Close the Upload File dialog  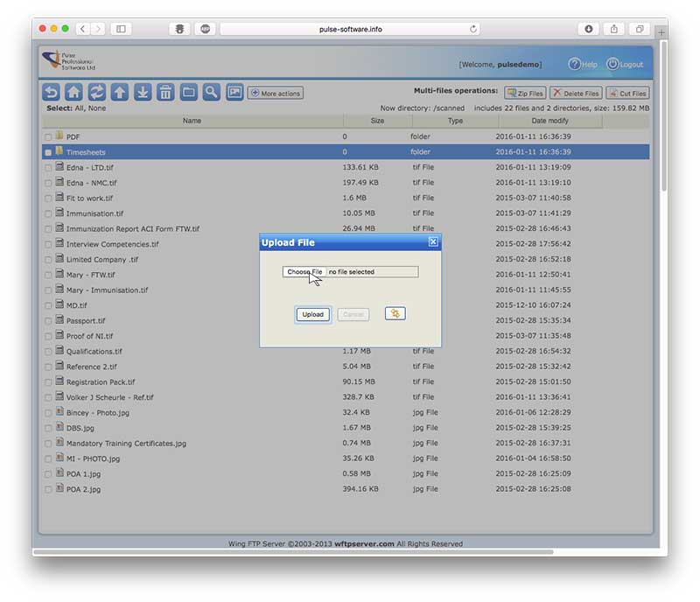[x=433, y=241]
